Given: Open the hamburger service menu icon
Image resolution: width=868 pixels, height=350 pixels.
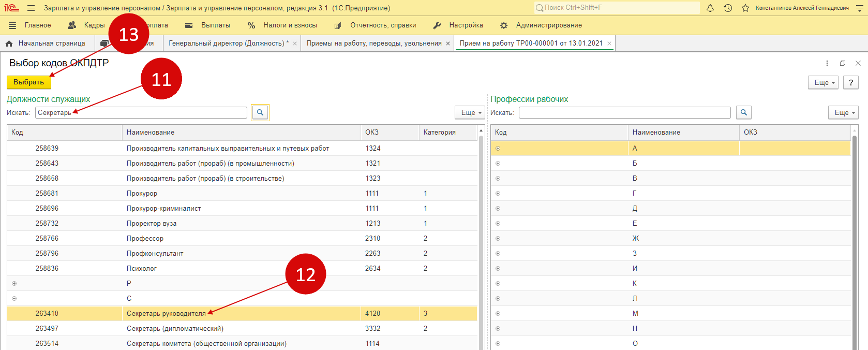Looking at the screenshot, I should 31,8.
